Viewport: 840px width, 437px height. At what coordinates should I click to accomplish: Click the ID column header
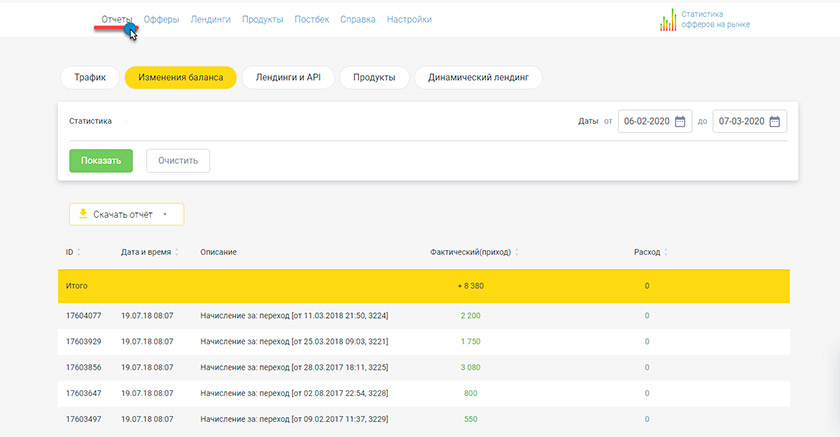coord(70,252)
